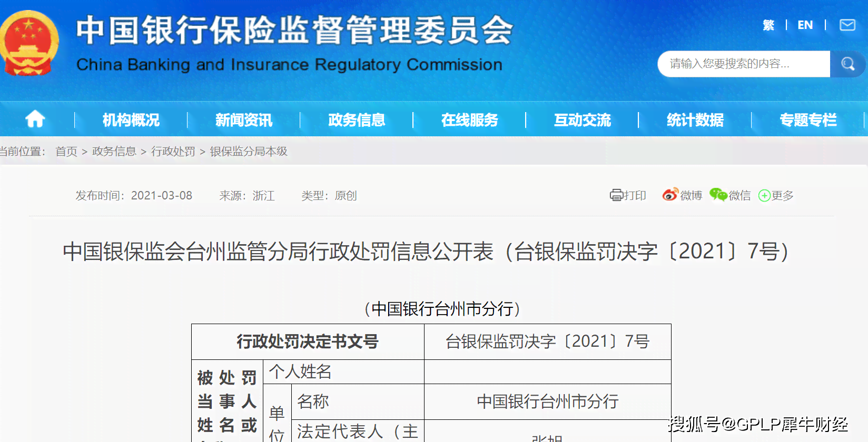Viewport: 868px width, 442px height.
Task: Click the 来源：浙江 text
Action: click(247, 196)
